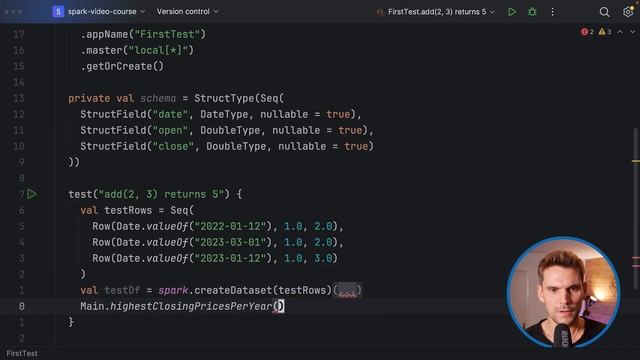Screen dimensions: 640x360
Task: Click the schema variable name
Action: pos(158,98)
